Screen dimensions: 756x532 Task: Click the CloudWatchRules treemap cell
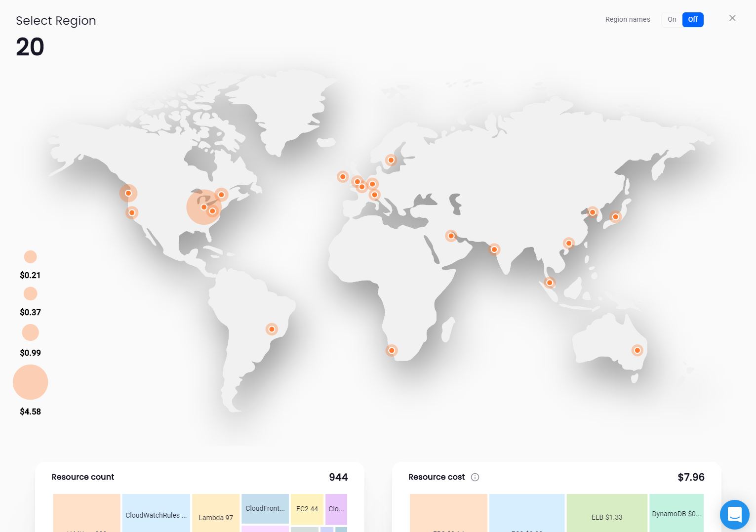click(156, 513)
